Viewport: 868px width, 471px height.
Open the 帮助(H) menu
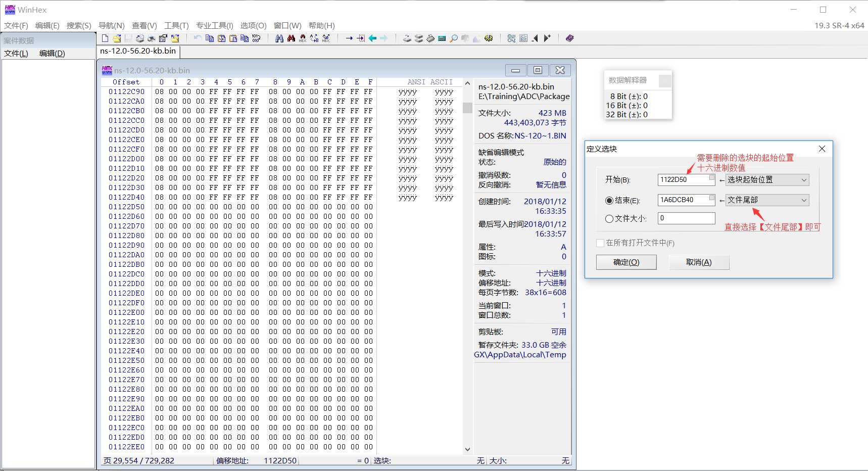pos(322,26)
